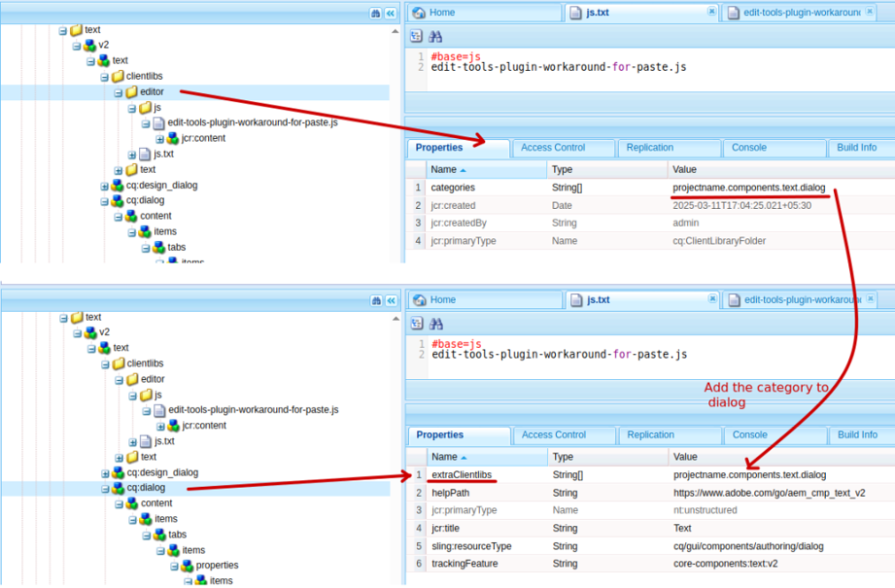Image resolution: width=895 pixels, height=588 pixels.
Task: Collapse the properties node in the bottom tree
Action: [x=175, y=566]
